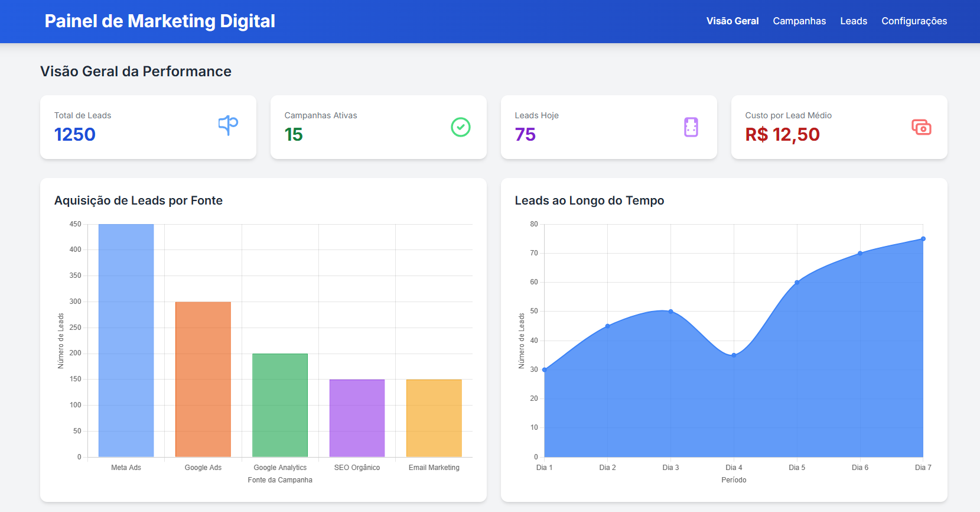Click the megaphone icon on Total de Leads card

click(228, 125)
